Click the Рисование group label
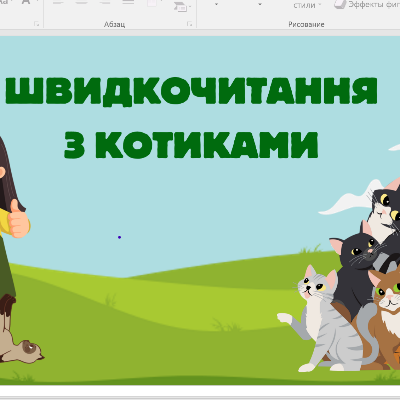Screen dimensions: 400x400 click(306, 24)
